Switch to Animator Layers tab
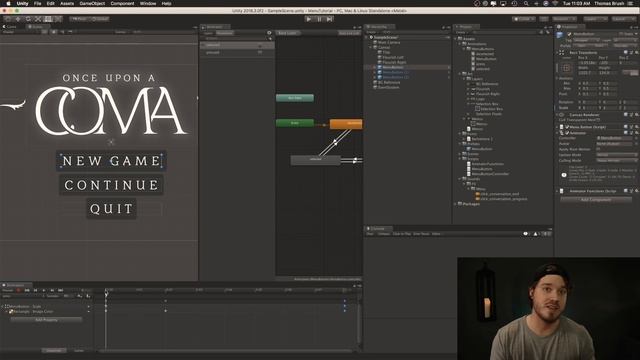Image resolution: width=640 pixels, height=360 pixels. pyautogui.click(x=208, y=33)
